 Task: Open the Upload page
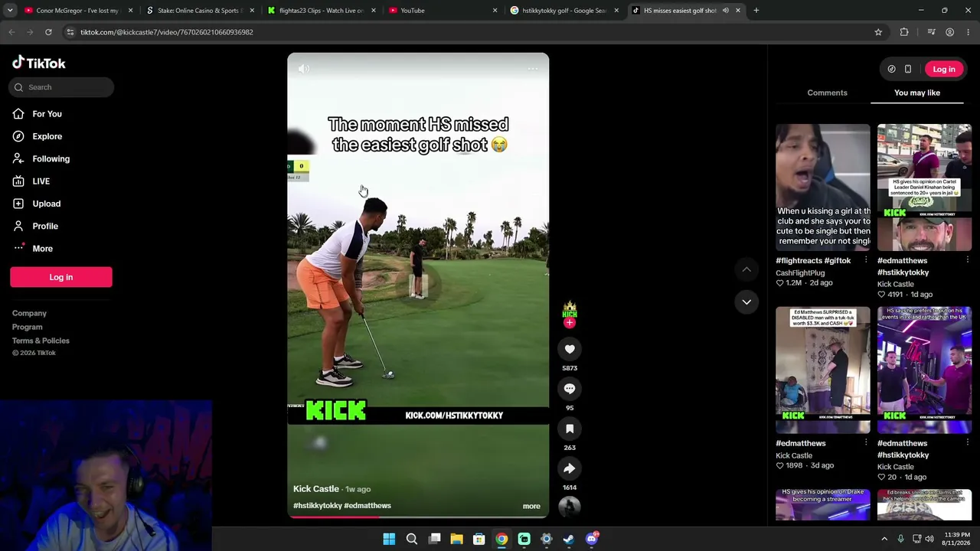pos(46,204)
